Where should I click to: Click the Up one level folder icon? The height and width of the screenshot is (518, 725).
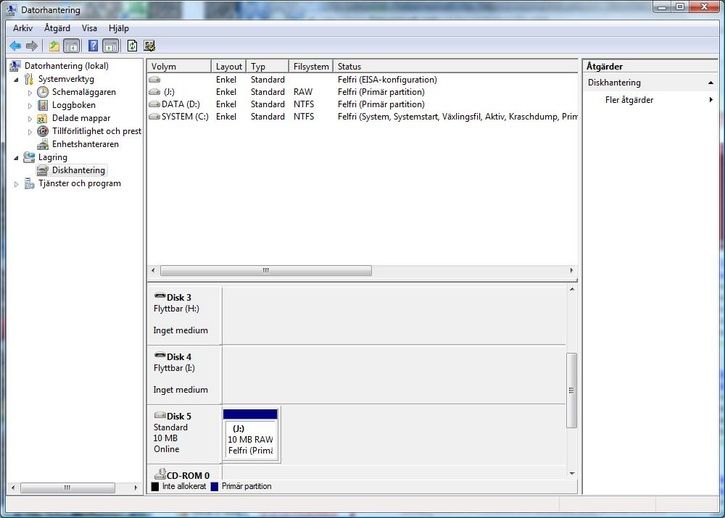tap(54, 46)
